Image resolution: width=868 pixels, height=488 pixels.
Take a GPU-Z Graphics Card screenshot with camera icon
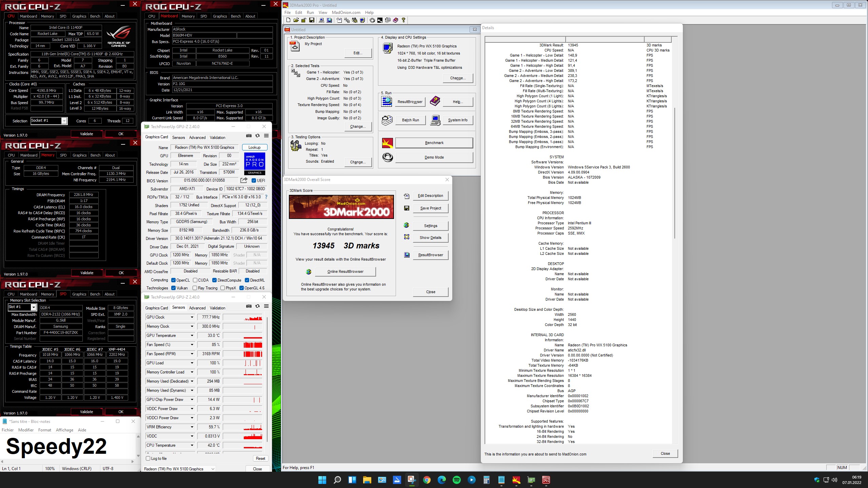[249, 136]
